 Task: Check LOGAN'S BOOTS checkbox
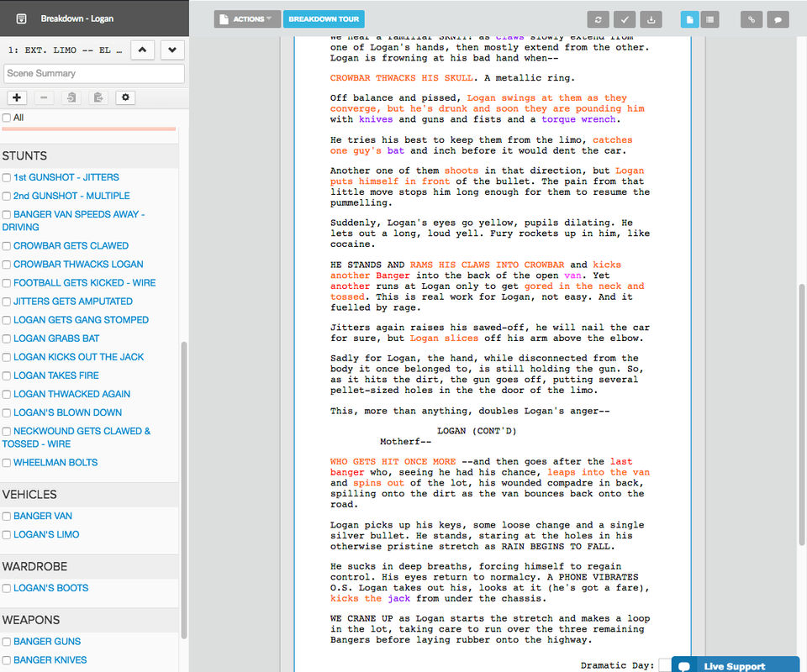[x=7, y=588]
